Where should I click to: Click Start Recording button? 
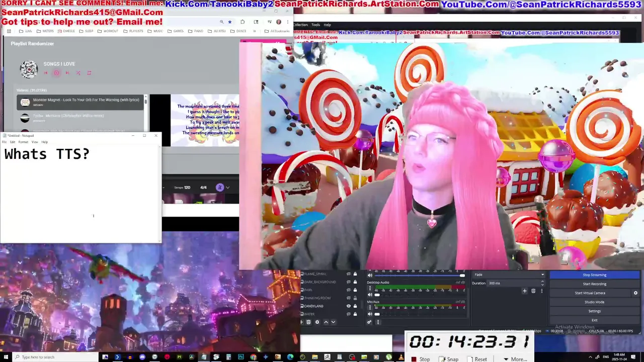point(595,284)
